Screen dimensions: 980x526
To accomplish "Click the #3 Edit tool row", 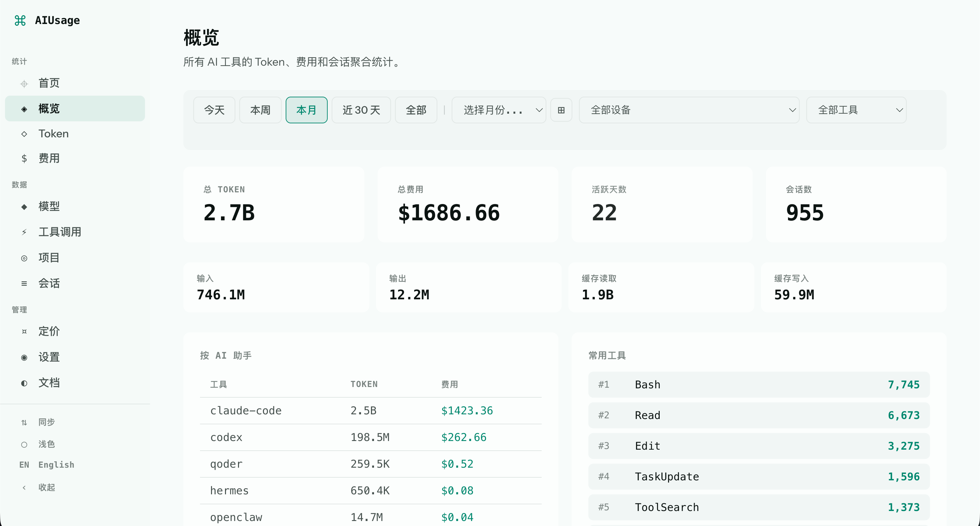I will coord(759,446).
